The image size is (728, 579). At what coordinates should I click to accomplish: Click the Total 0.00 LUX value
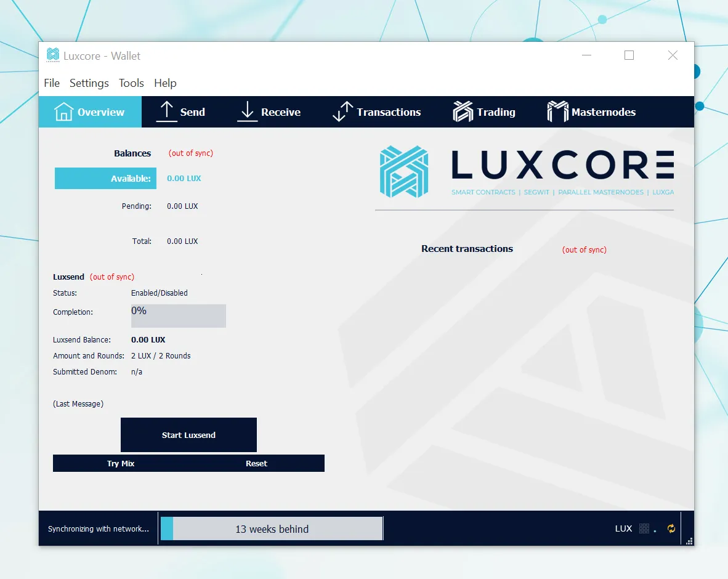click(x=182, y=241)
